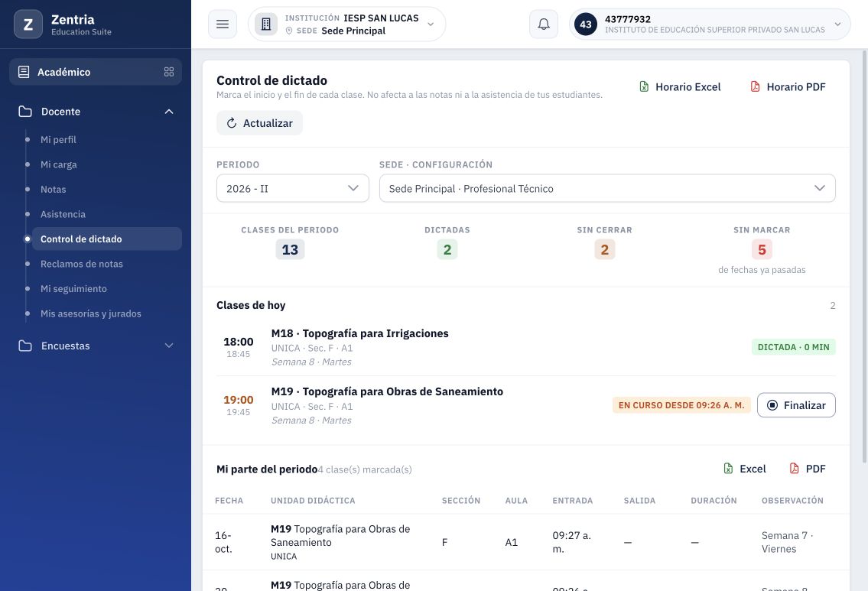Click the Sin marcar count 5

[x=762, y=249]
